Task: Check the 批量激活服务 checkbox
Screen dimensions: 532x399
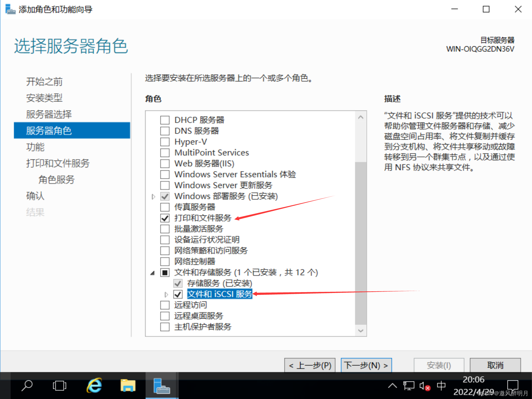Action: tap(165, 229)
